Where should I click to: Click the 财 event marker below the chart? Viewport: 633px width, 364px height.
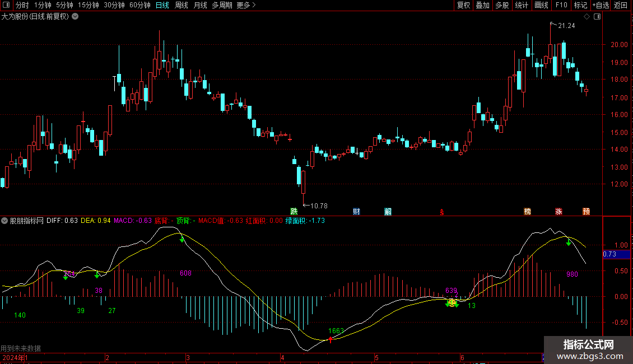tap(356, 212)
